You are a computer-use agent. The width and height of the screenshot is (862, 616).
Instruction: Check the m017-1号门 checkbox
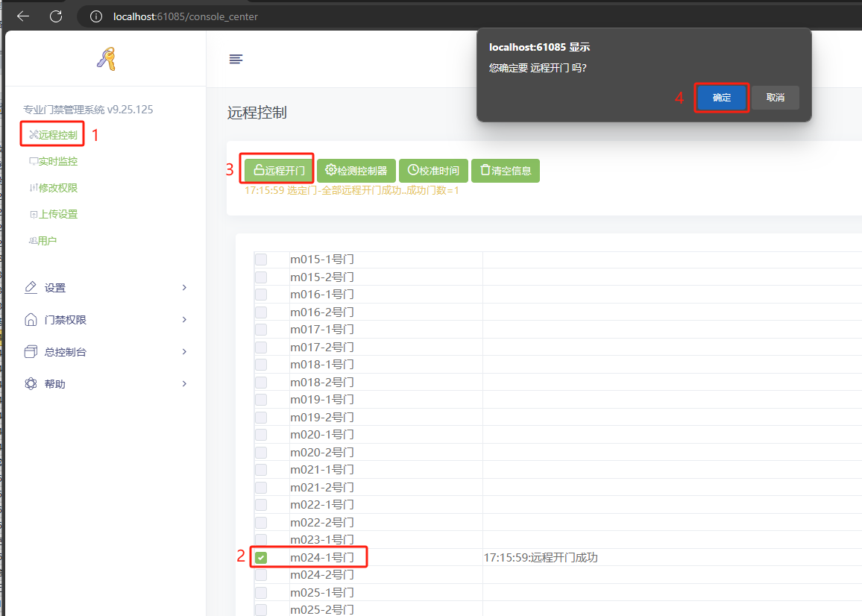[x=261, y=330]
